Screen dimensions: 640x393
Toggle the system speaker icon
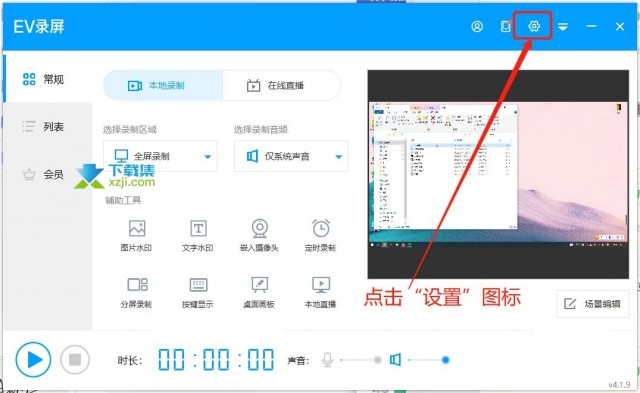[x=395, y=360]
